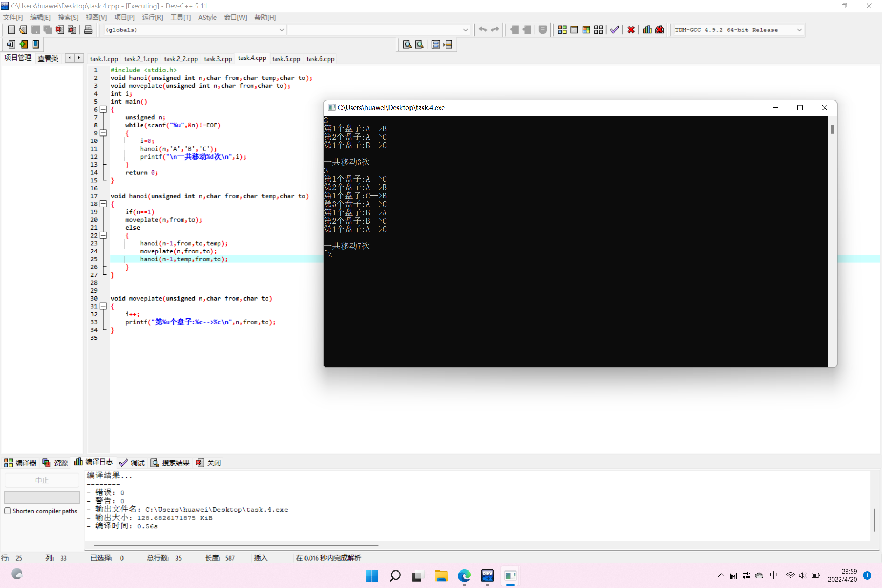Click the purple checkmark debug icon

click(614, 30)
